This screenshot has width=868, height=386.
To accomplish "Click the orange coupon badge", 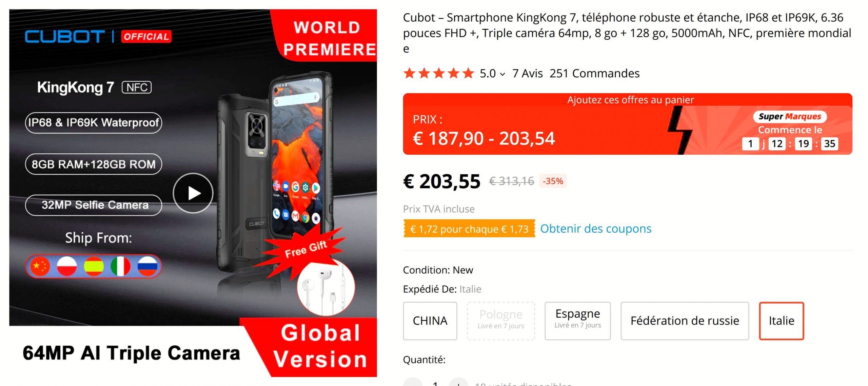I will coord(469,229).
